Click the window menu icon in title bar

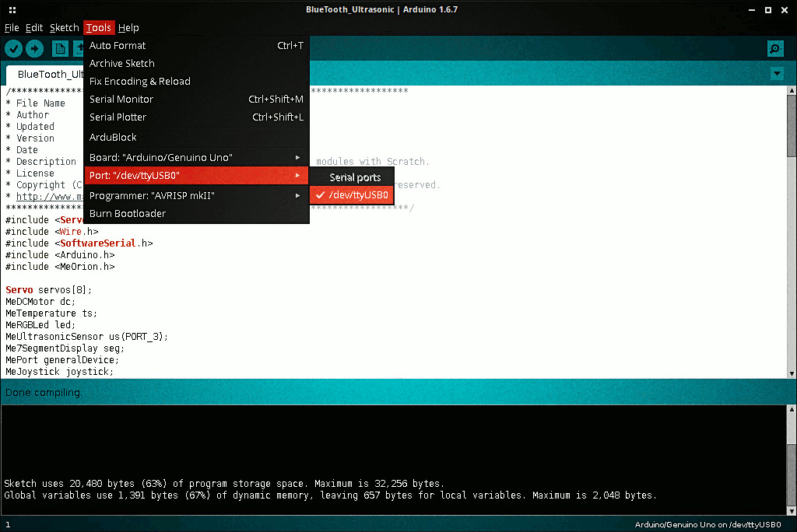tap(12, 9)
